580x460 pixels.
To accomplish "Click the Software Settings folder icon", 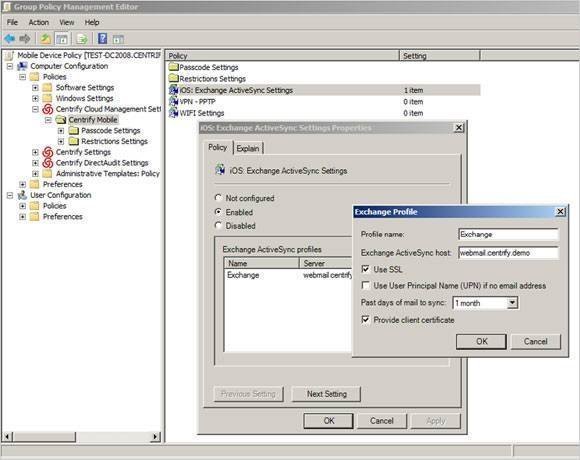I will 47,88.
